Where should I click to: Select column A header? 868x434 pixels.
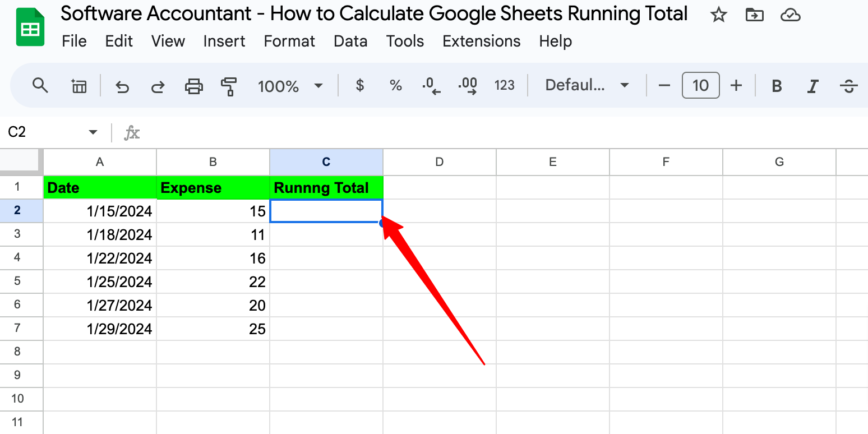tap(100, 162)
